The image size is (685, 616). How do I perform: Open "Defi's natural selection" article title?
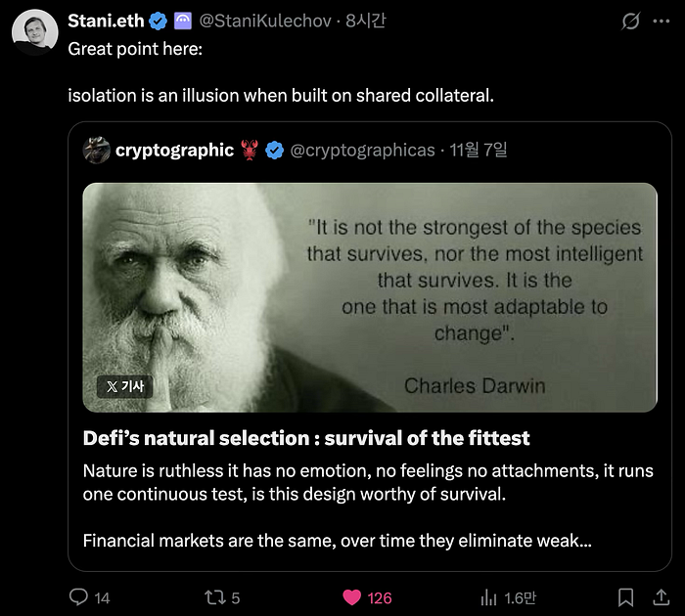[306, 438]
